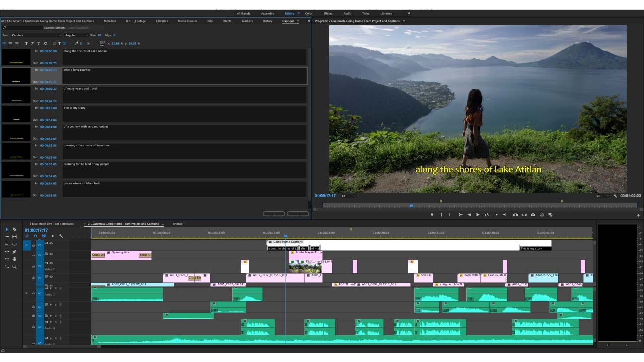Click the Add Marker icon in Program monitor

click(x=432, y=215)
